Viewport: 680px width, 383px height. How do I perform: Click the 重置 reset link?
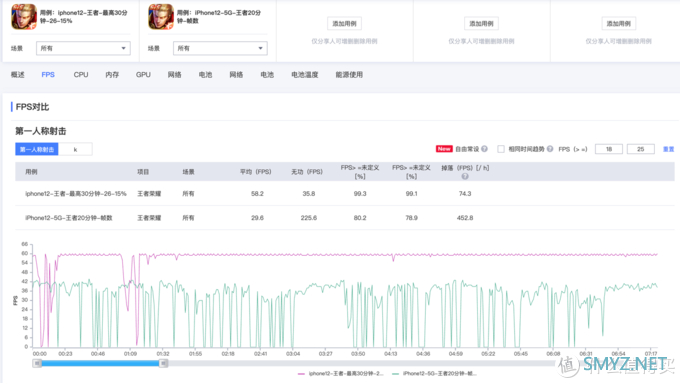tap(668, 149)
